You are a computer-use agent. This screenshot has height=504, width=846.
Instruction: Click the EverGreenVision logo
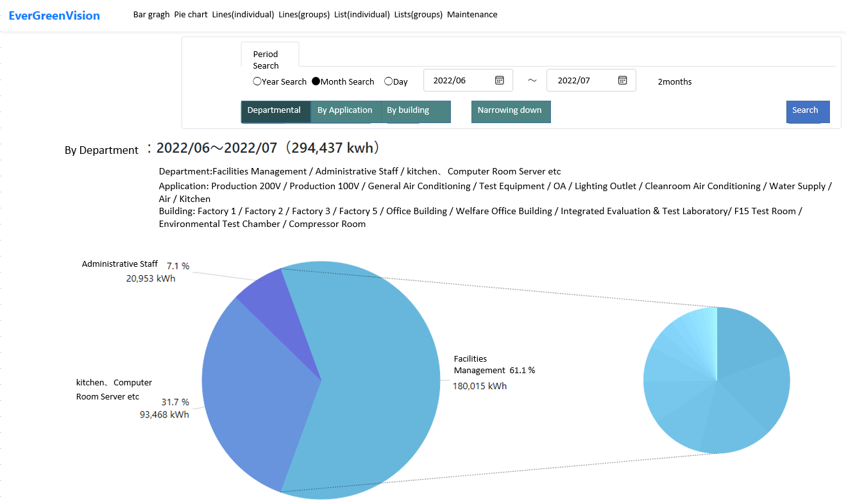click(x=55, y=15)
